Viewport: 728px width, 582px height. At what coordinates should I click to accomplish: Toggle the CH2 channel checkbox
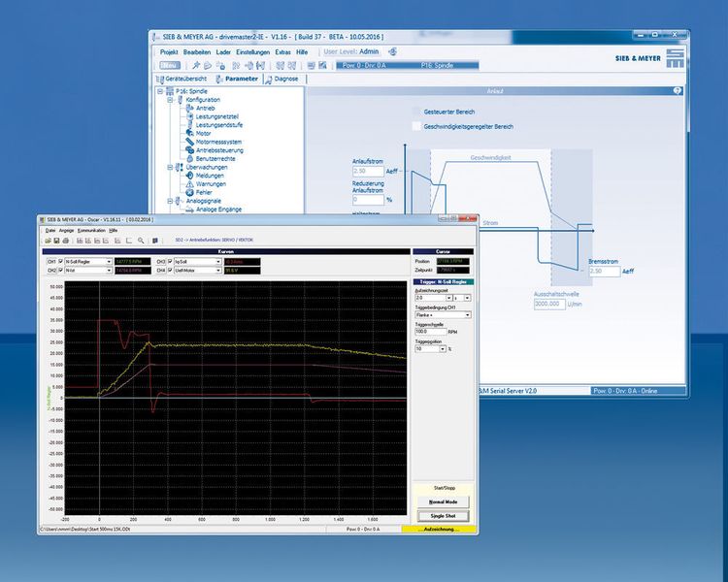(x=61, y=270)
